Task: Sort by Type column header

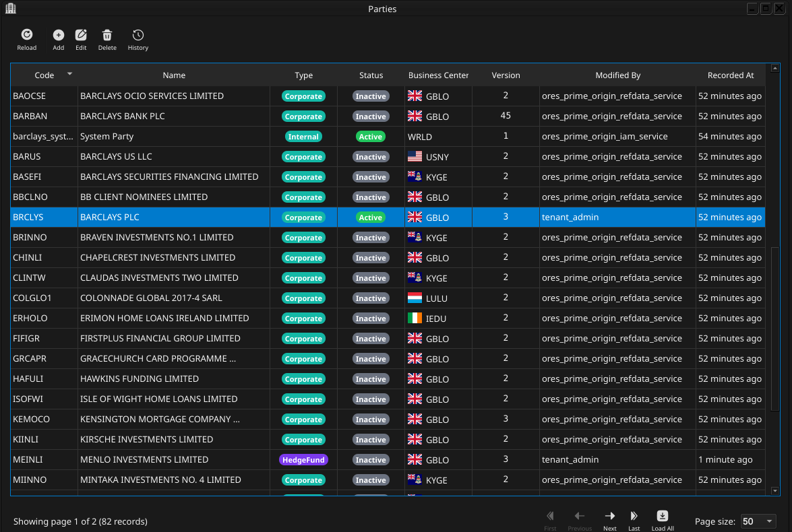Action: (x=303, y=75)
